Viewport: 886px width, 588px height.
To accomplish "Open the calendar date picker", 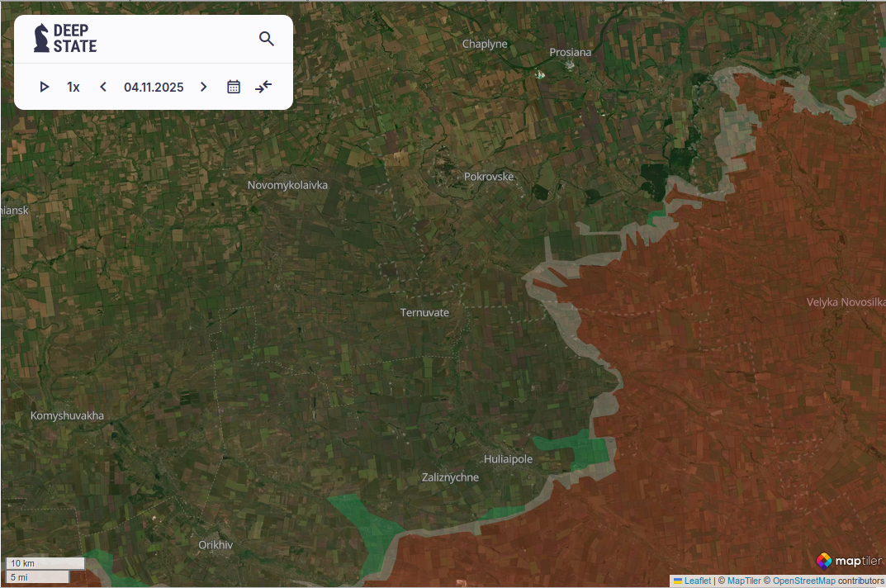I will (234, 87).
